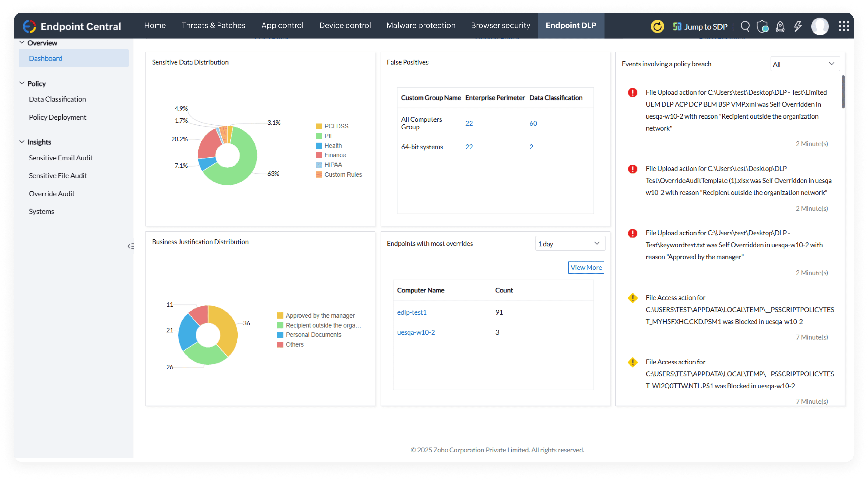The height and width of the screenshot is (480, 868).
Task: Collapse the Insights sidebar section
Action: [22, 142]
